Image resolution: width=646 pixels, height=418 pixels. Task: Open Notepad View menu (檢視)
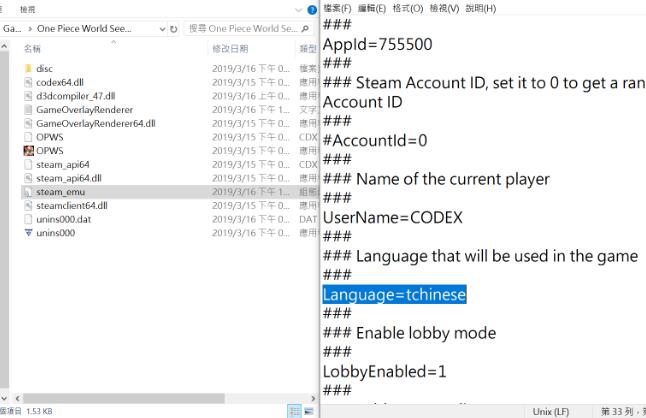click(444, 8)
